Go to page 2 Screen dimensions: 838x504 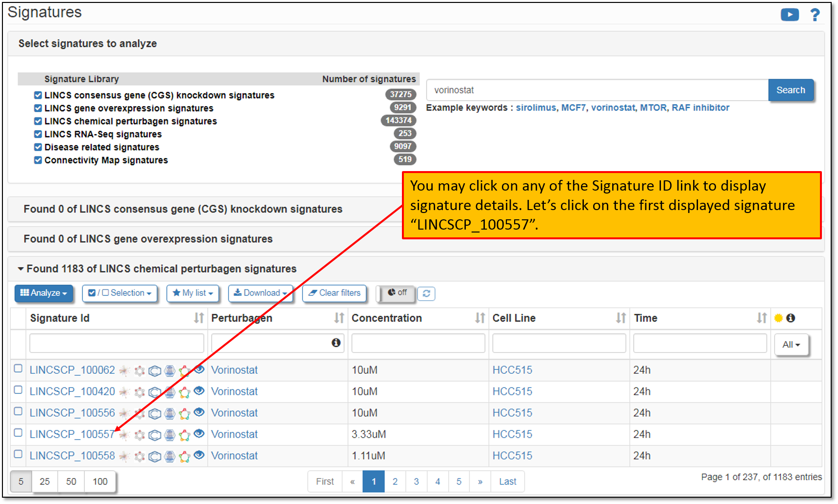click(x=395, y=482)
